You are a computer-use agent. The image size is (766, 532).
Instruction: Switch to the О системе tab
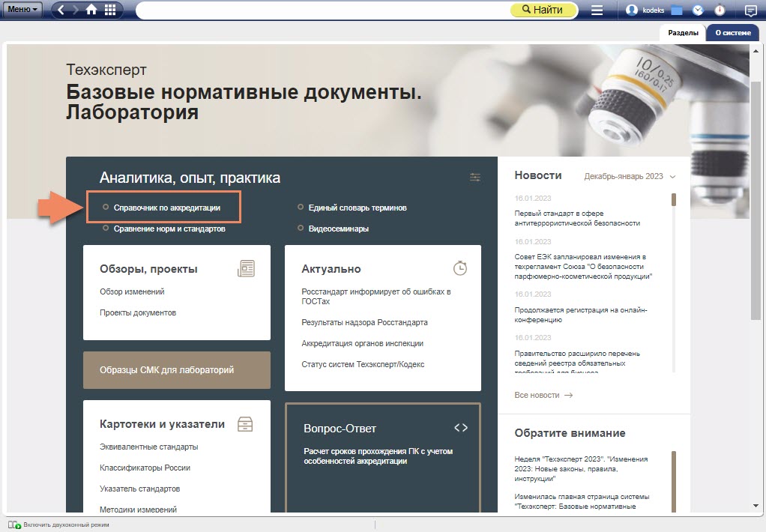tap(733, 33)
